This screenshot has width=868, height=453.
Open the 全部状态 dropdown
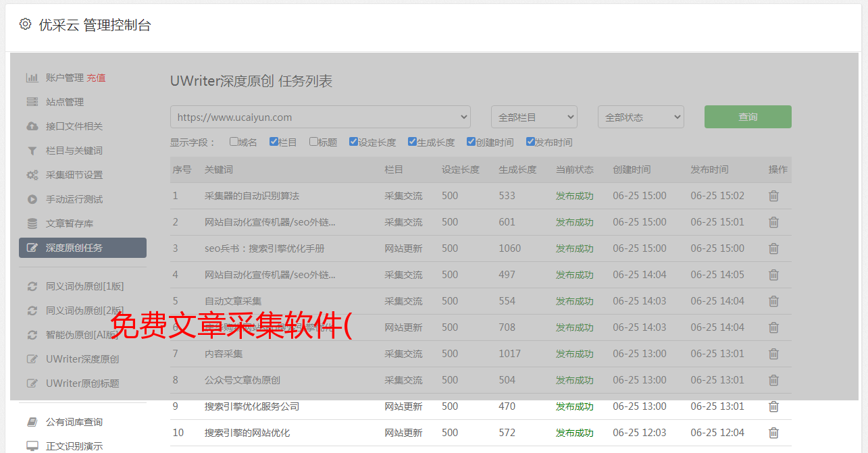pos(641,117)
